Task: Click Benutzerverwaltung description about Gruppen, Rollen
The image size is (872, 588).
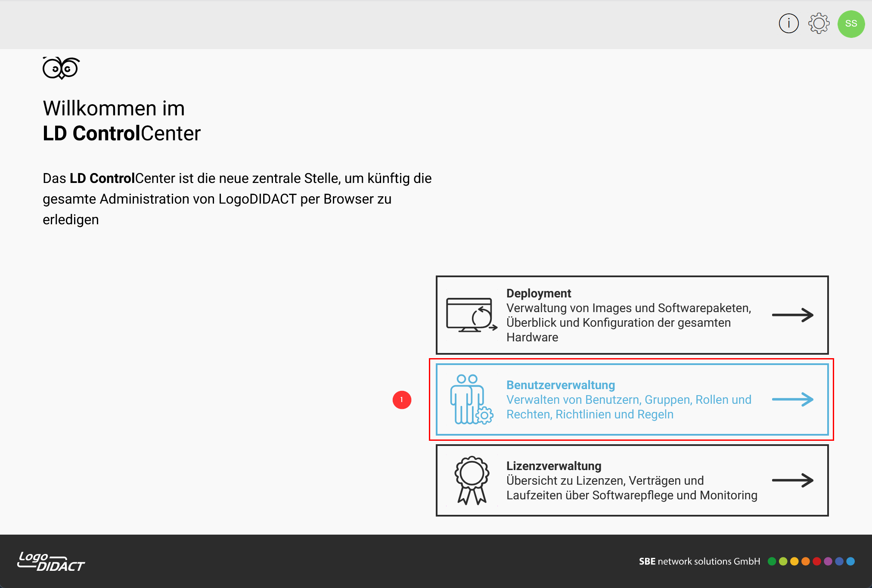Action: [x=629, y=407]
